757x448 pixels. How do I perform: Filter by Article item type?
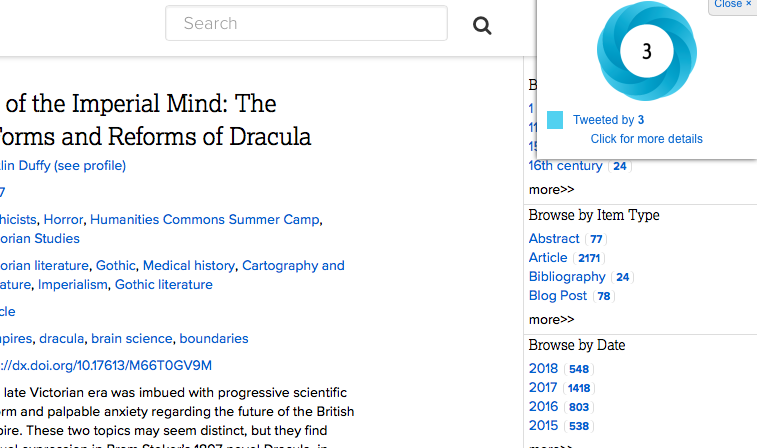(x=548, y=258)
